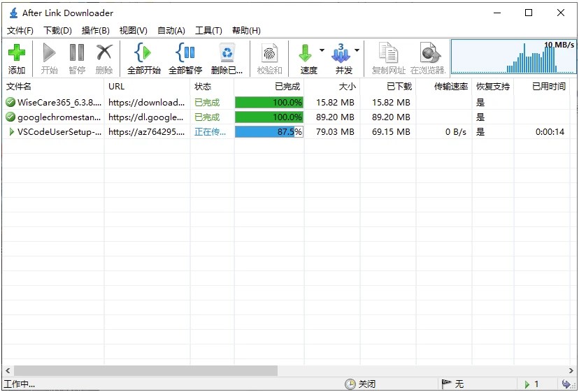Click the 工作中... status bar text
The width and height of the screenshot is (579, 392).
point(19,384)
